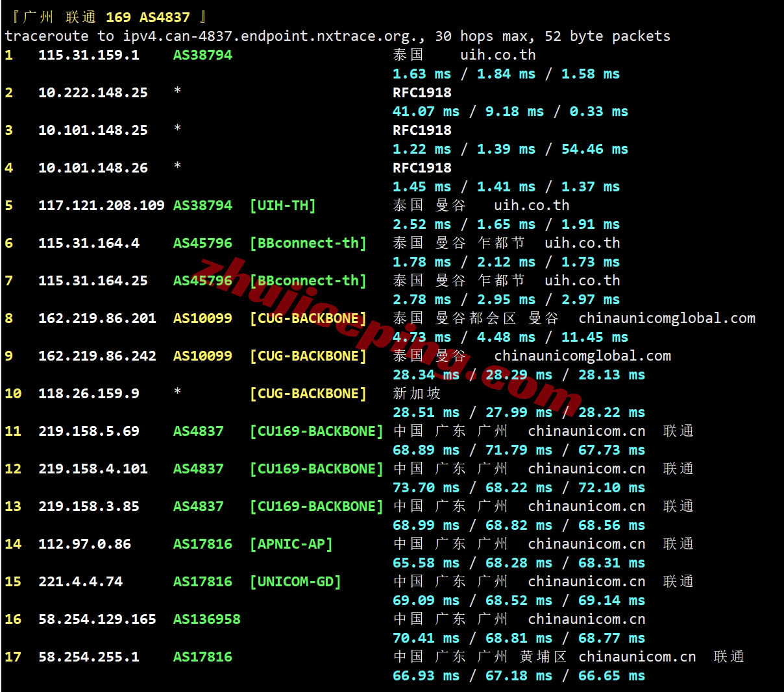
Task: Click [CUG-BACKBONE] on the hop 8 row
Action: pyautogui.click(x=308, y=318)
